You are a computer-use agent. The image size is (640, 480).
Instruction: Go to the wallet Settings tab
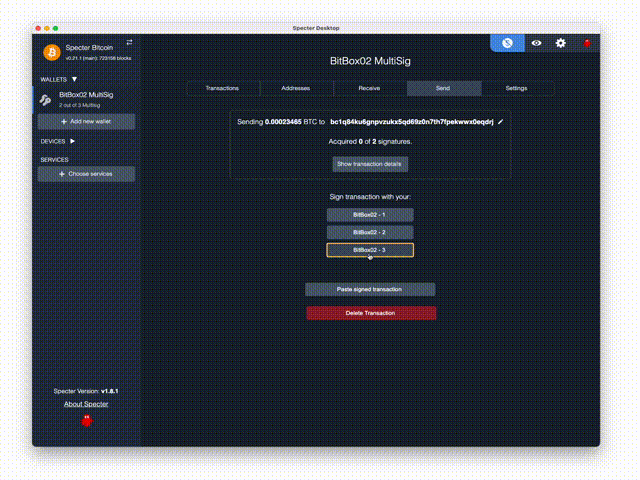click(516, 88)
